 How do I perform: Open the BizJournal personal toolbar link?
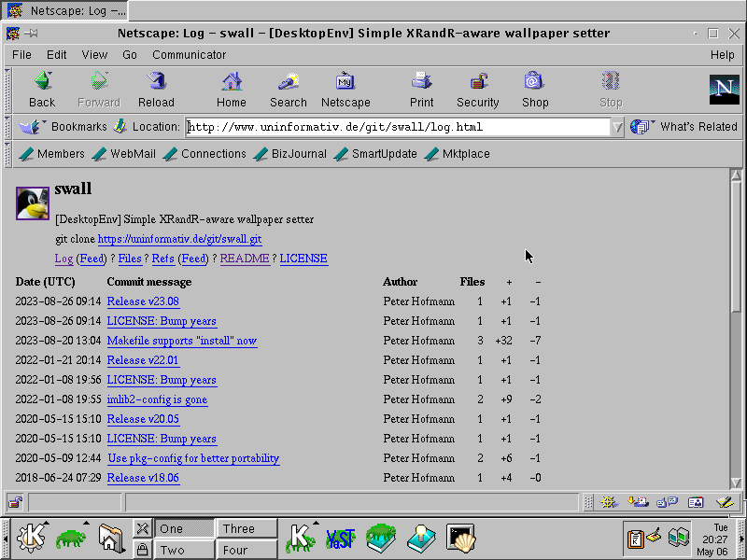pyautogui.click(x=289, y=154)
